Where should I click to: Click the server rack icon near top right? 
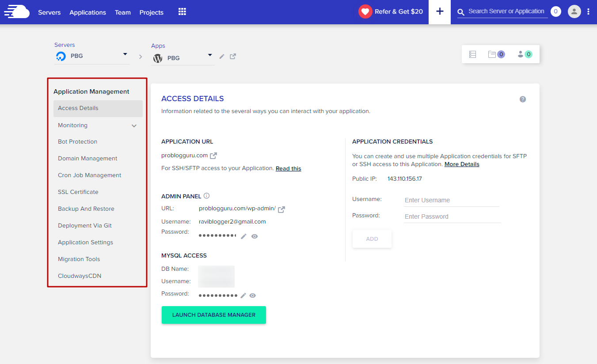(x=472, y=54)
